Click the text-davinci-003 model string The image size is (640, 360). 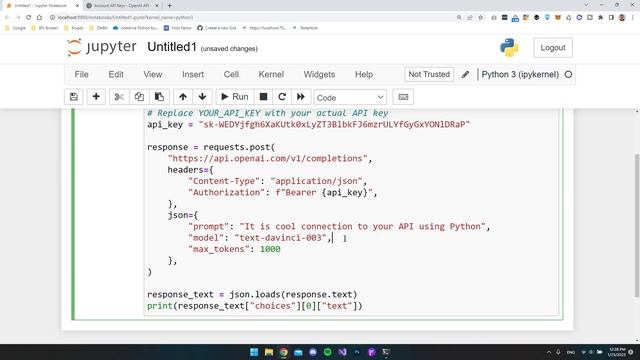pyautogui.click(x=280, y=238)
